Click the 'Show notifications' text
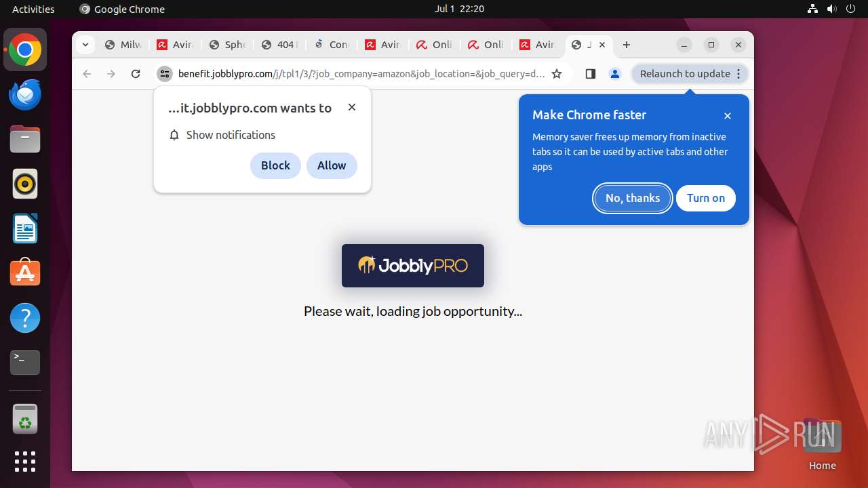Viewport: 868px width, 488px height. [x=231, y=135]
